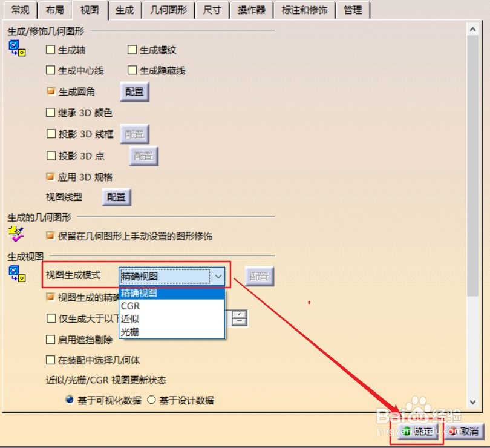490x448 pixels.
Task: Check the 生成螺纹 option
Action: pos(132,50)
